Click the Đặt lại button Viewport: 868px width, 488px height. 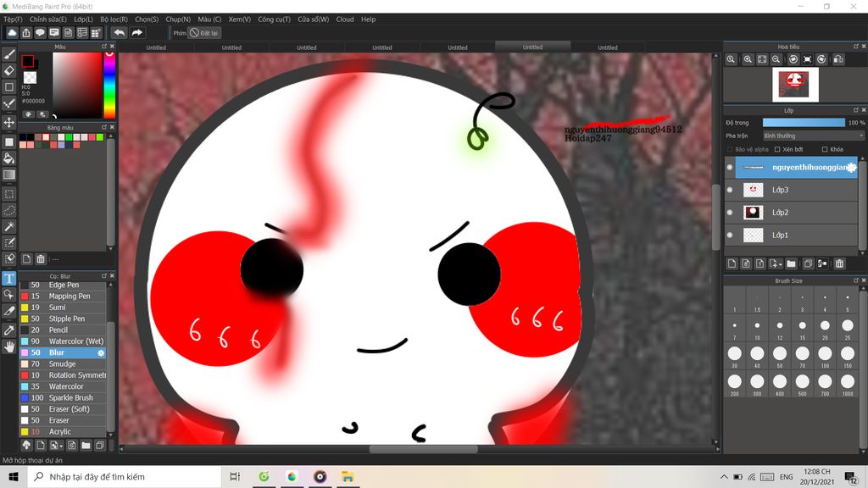pos(203,33)
